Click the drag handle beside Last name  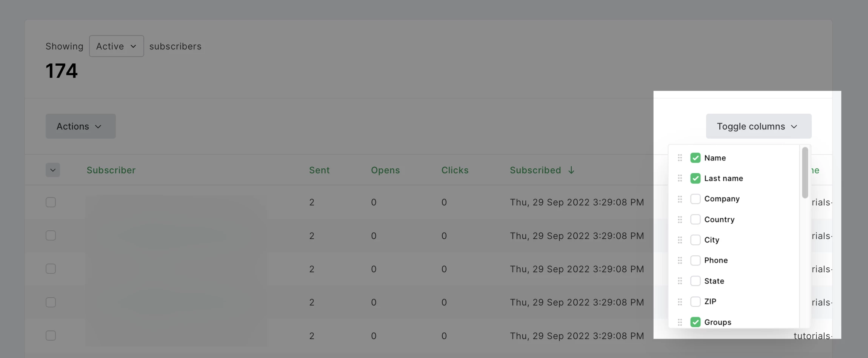680,178
